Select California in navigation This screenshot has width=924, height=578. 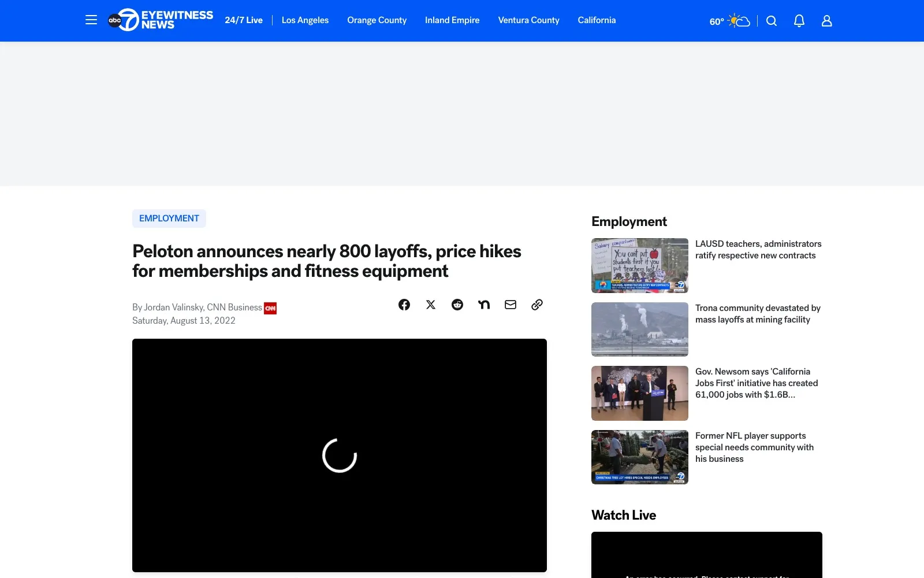597,20
